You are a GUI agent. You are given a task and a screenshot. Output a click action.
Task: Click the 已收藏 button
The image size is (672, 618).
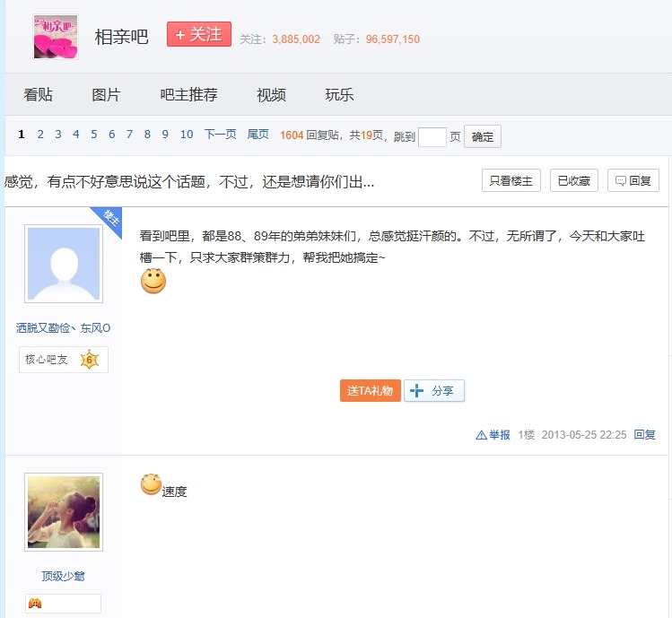(574, 180)
